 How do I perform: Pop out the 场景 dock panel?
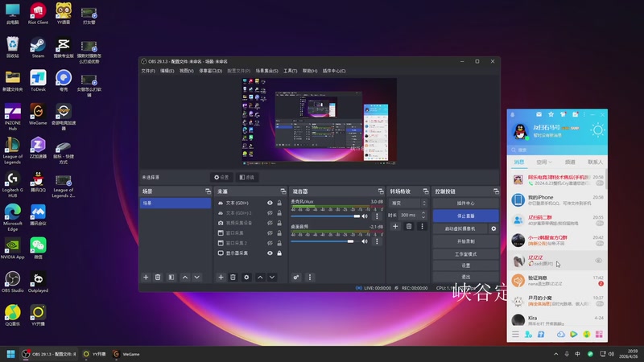pyautogui.click(x=208, y=191)
